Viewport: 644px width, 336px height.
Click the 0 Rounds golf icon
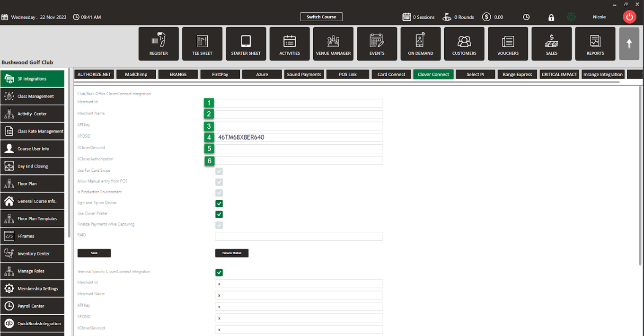(447, 17)
